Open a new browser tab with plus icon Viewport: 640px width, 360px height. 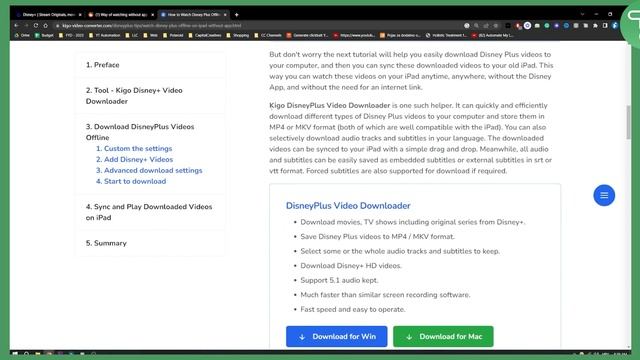coord(236,15)
